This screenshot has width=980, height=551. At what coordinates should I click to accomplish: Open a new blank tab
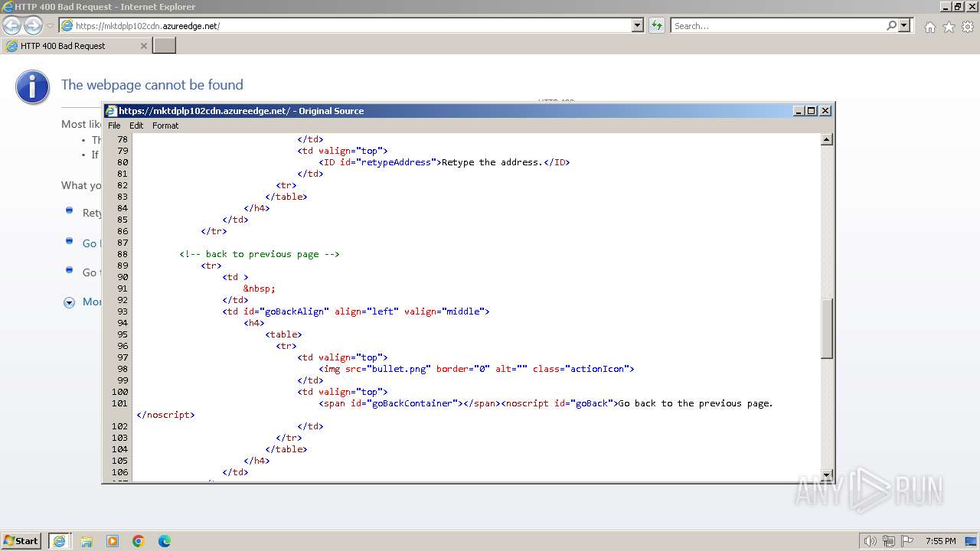pyautogui.click(x=165, y=45)
